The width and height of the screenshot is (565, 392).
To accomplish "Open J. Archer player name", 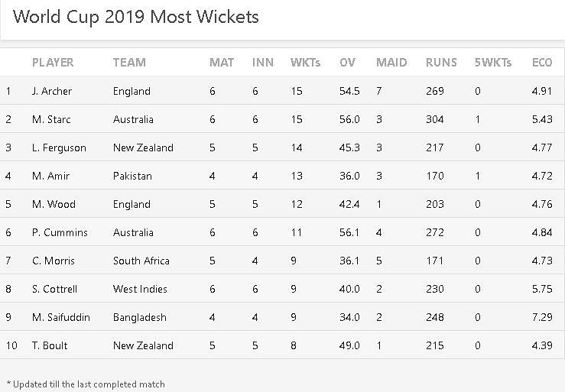I will click(52, 91).
